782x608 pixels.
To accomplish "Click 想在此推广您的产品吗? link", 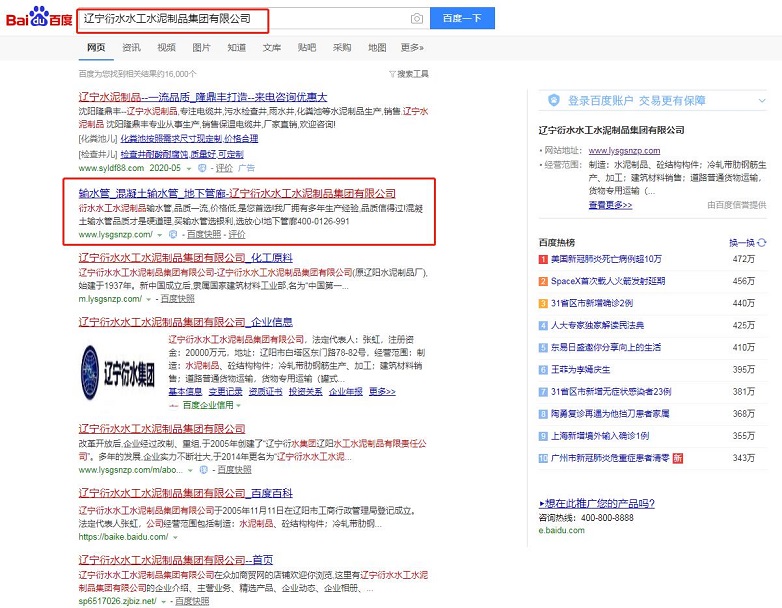I will pos(597,503).
